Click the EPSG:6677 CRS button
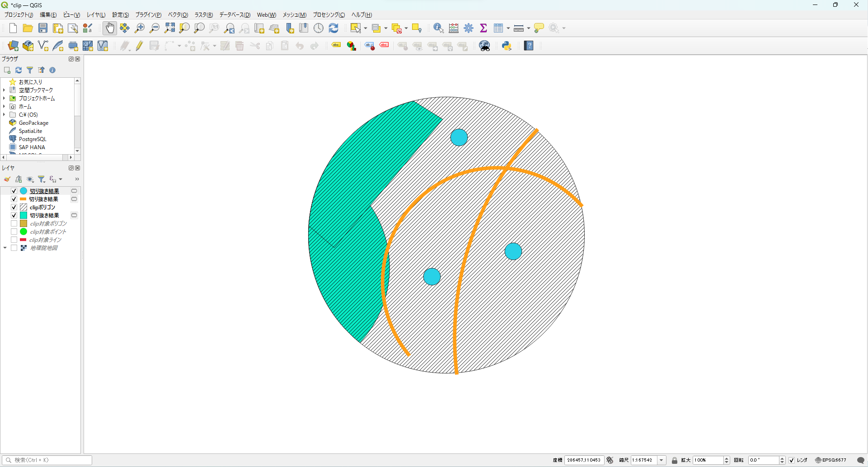The image size is (868, 467). (831, 460)
